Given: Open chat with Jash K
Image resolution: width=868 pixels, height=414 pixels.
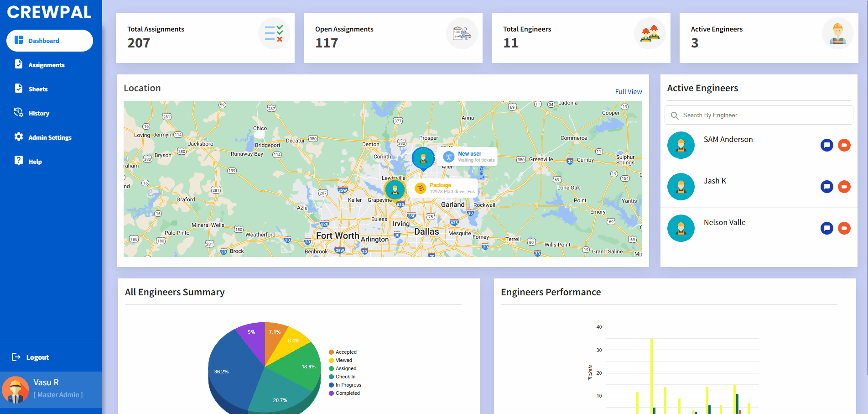Looking at the screenshot, I should 826,187.
